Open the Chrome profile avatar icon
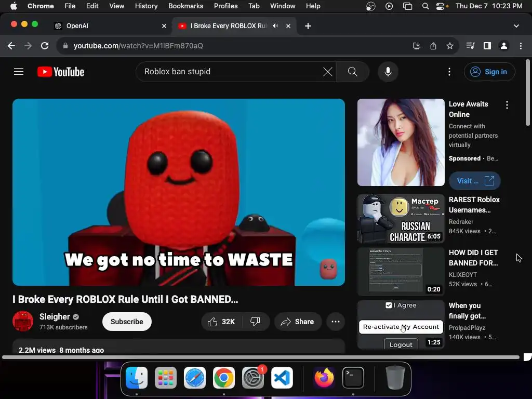The height and width of the screenshot is (399, 532). pos(504,46)
